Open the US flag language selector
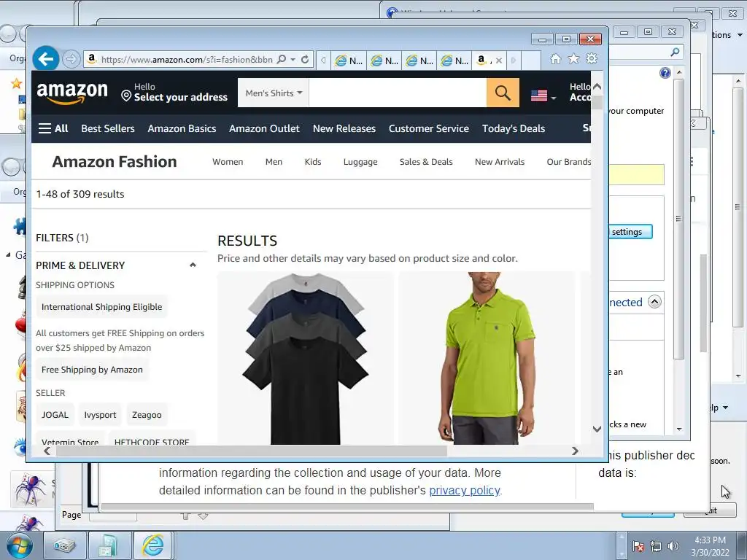The image size is (747, 560). point(543,96)
